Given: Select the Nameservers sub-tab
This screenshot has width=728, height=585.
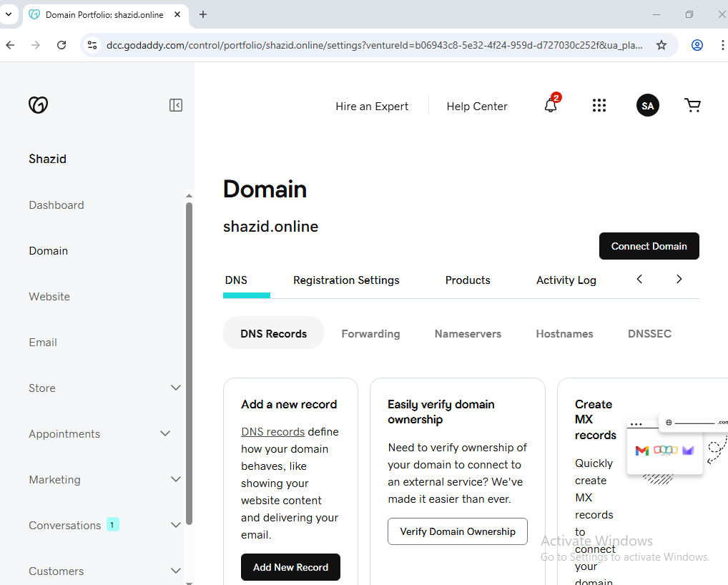Looking at the screenshot, I should [468, 334].
